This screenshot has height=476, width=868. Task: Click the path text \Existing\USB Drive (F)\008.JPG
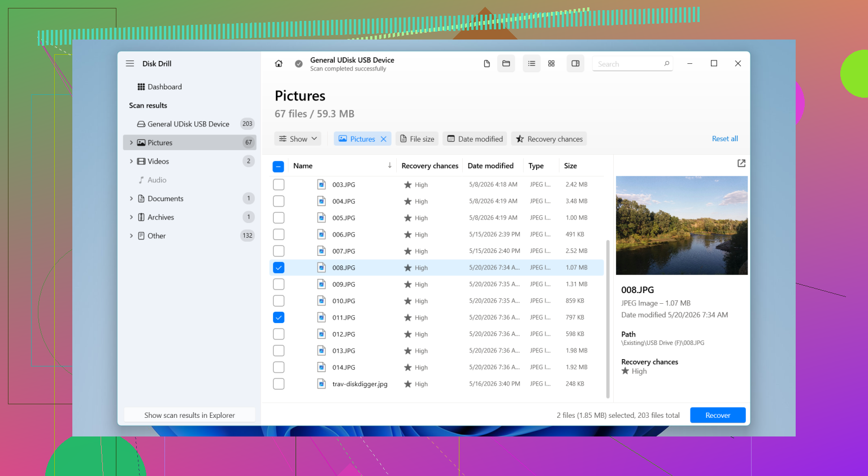pyautogui.click(x=663, y=343)
